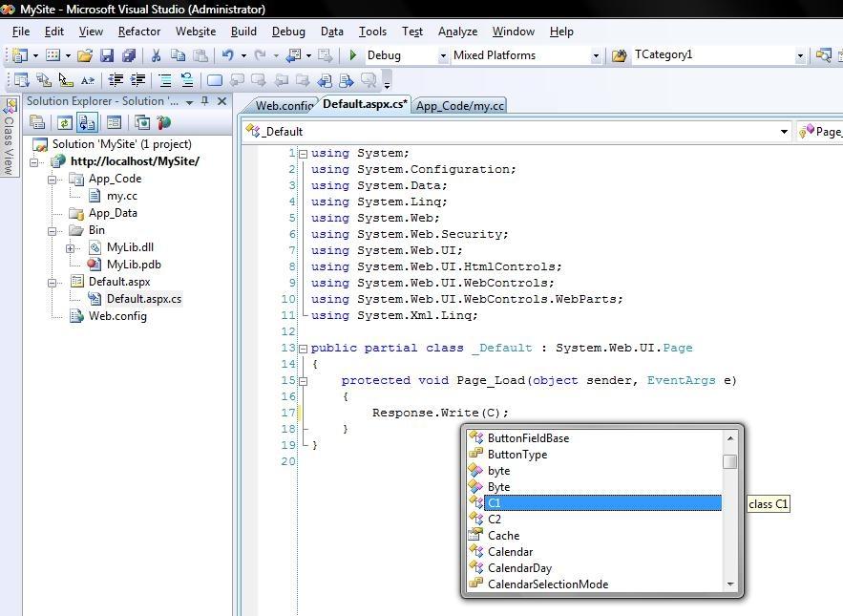Screen dimensions: 843x616
Task: Open the _Default class navigation dropdown
Action: coord(784,131)
